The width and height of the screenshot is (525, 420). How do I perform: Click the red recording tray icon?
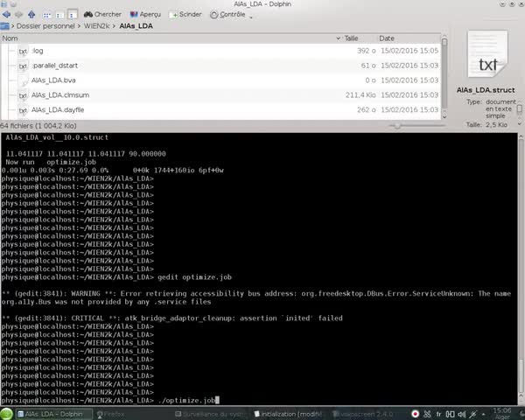coord(415,414)
